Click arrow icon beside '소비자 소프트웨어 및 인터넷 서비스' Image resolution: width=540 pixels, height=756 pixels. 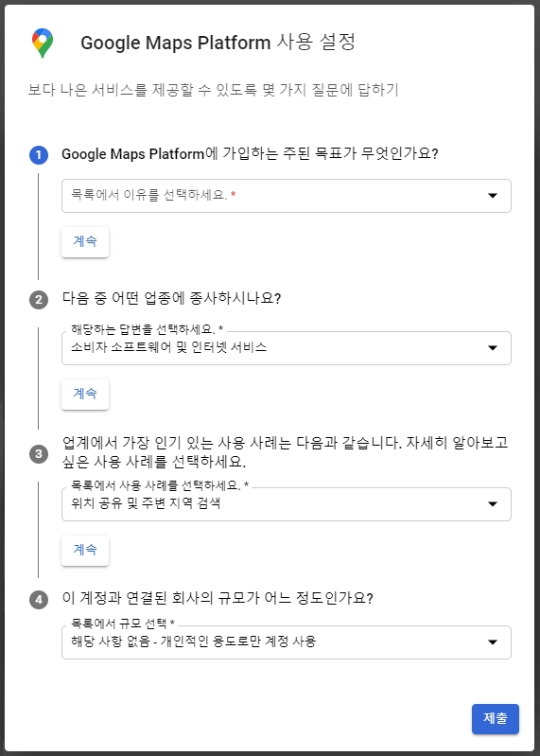pyautogui.click(x=493, y=348)
